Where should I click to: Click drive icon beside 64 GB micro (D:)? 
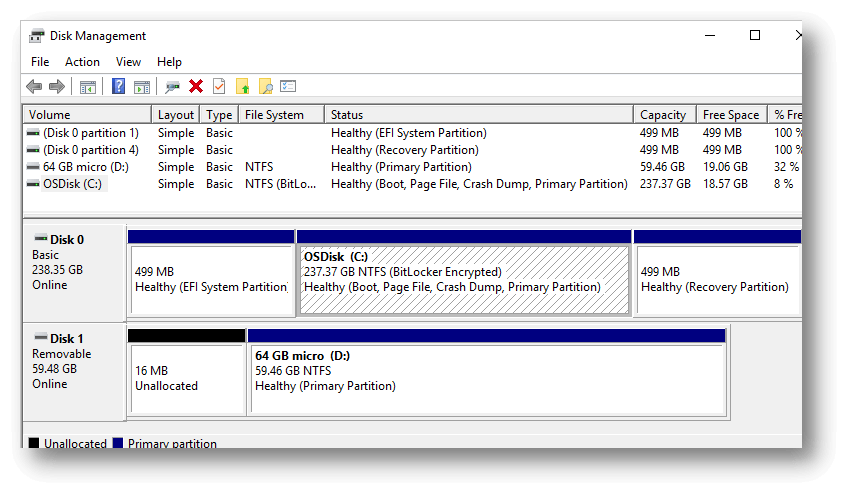pos(33,167)
